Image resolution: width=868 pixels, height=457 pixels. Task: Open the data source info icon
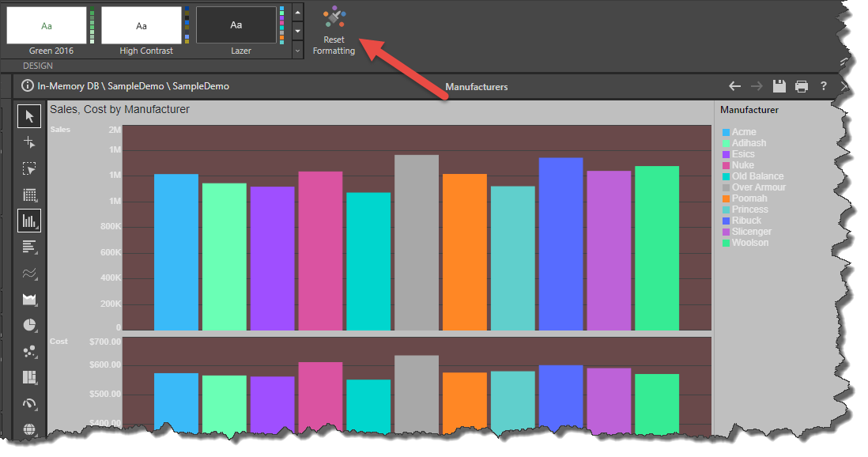(x=28, y=86)
